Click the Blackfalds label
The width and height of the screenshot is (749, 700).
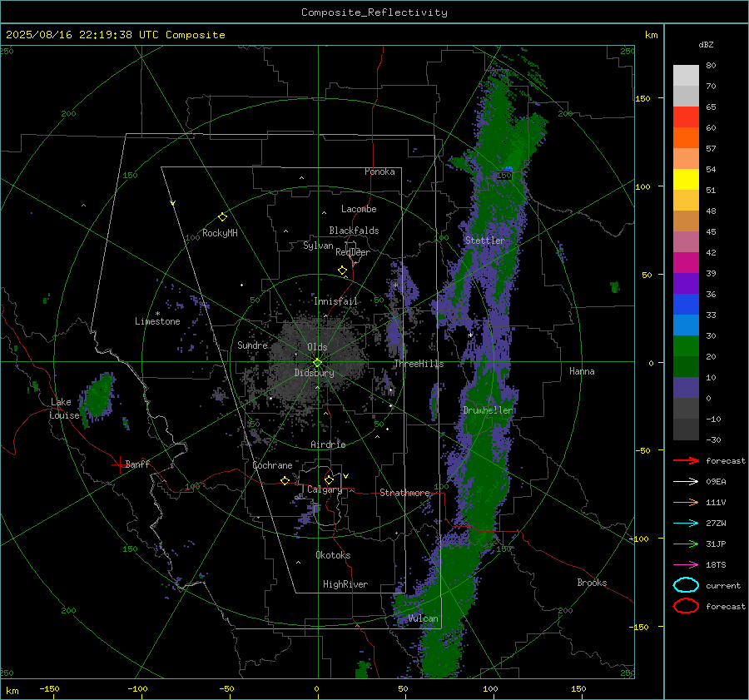(x=354, y=231)
